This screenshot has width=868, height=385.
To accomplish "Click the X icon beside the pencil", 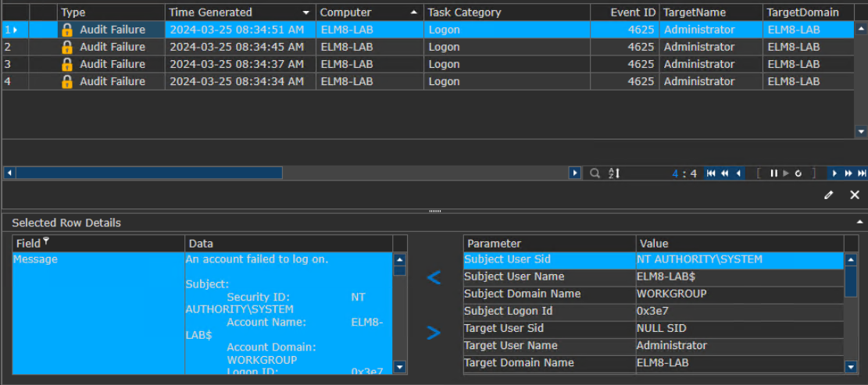I will pos(855,194).
